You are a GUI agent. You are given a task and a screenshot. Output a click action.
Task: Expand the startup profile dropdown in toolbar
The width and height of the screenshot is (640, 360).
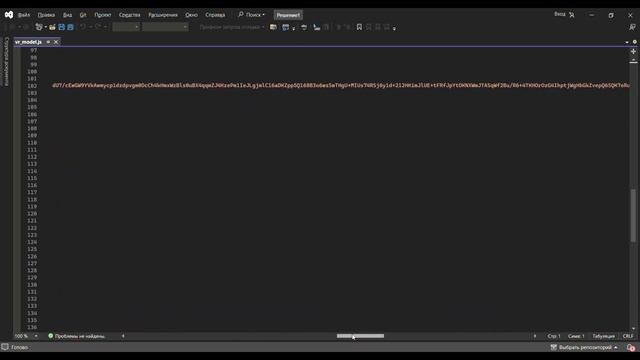(263, 27)
